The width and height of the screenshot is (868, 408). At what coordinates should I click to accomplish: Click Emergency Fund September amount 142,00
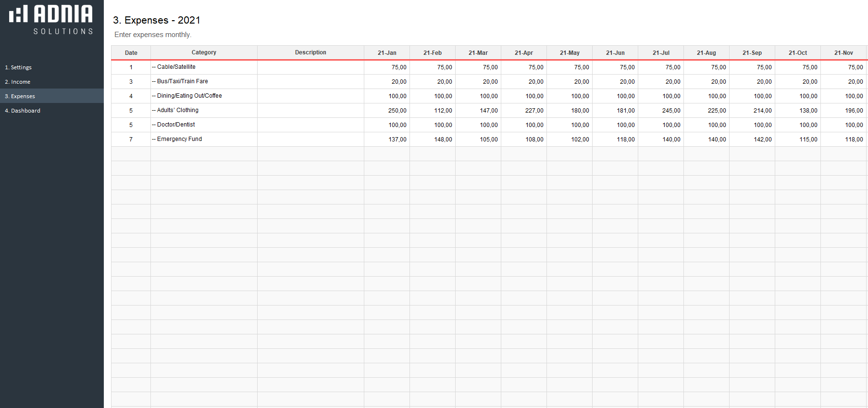752,140
